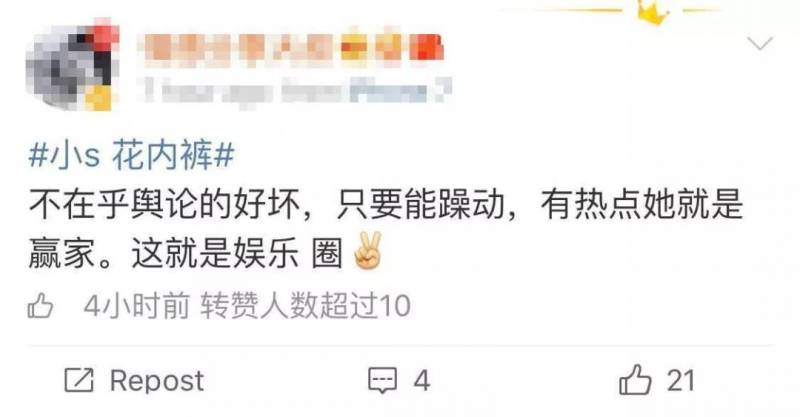Click the 4小时前 timestamp
This screenshot has height=417, width=800.
[x=136, y=306]
